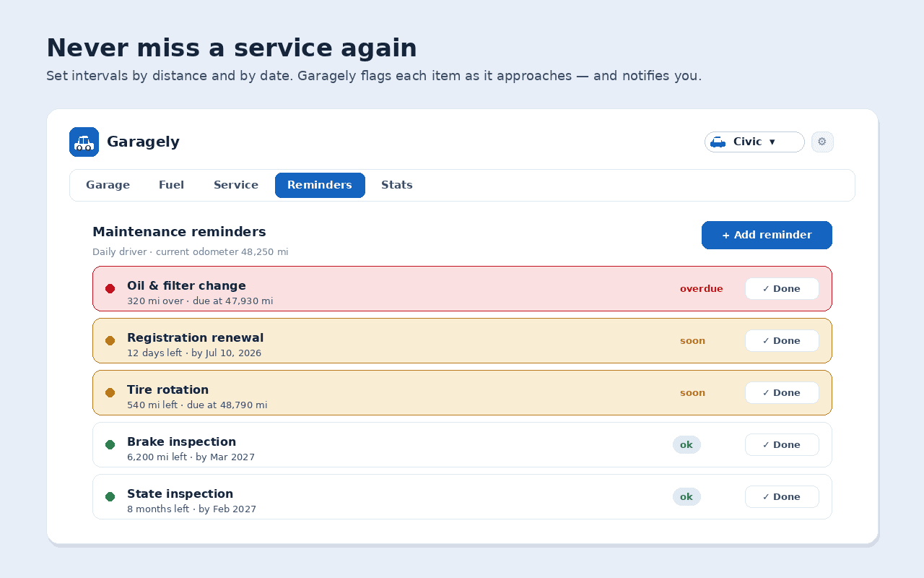This screenshot has height=578, width=924.
Task: Click the Brake inspection title
Action: point(181,441)
